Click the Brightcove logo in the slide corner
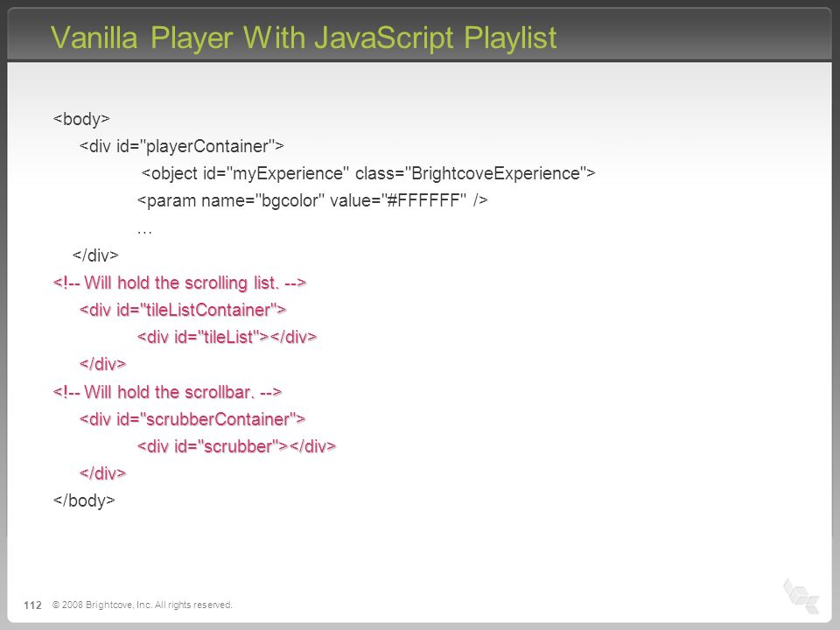Screen dimensions: 840x630 tap(801, 596)
